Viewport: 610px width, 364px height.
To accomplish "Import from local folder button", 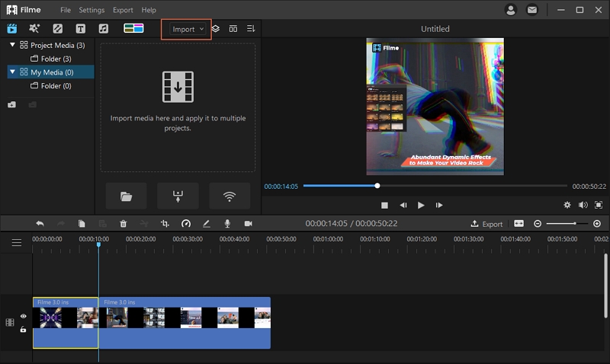I will tap(126, 196).
